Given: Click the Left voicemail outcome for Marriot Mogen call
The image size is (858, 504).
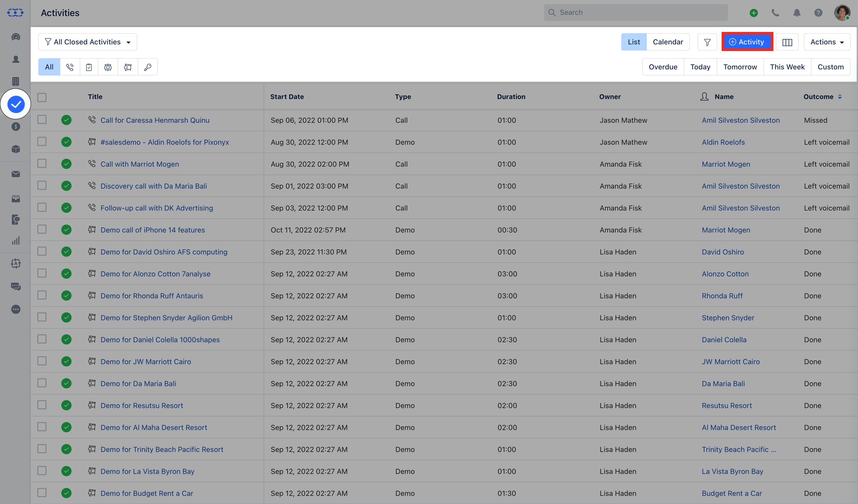Looking at the screenshot, I should tap(827, 164).
